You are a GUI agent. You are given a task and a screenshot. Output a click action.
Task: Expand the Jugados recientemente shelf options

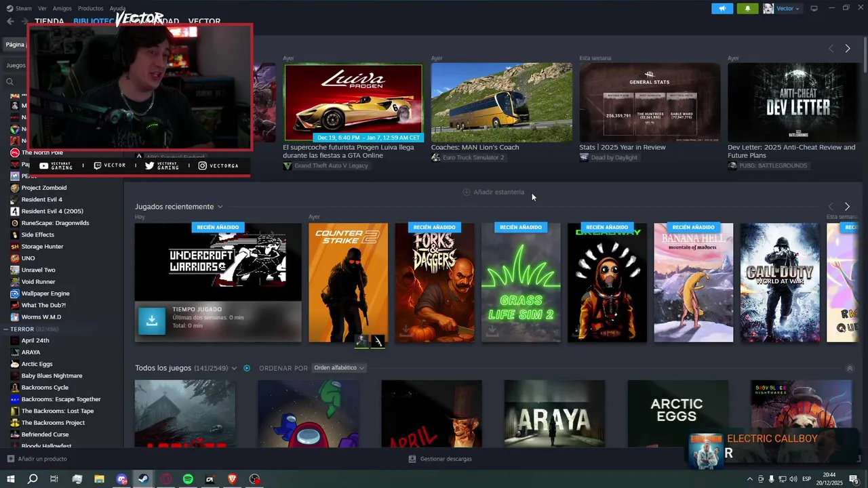(x=220, y=207)
